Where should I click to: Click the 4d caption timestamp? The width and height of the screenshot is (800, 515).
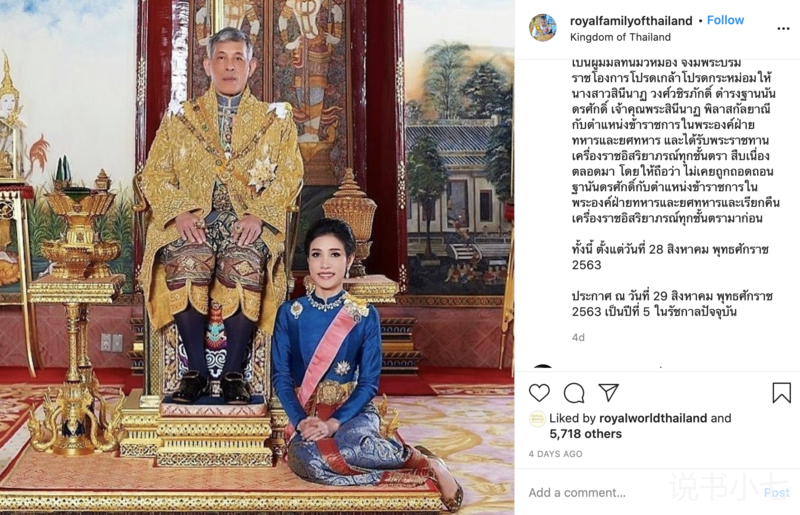point(578,337)
